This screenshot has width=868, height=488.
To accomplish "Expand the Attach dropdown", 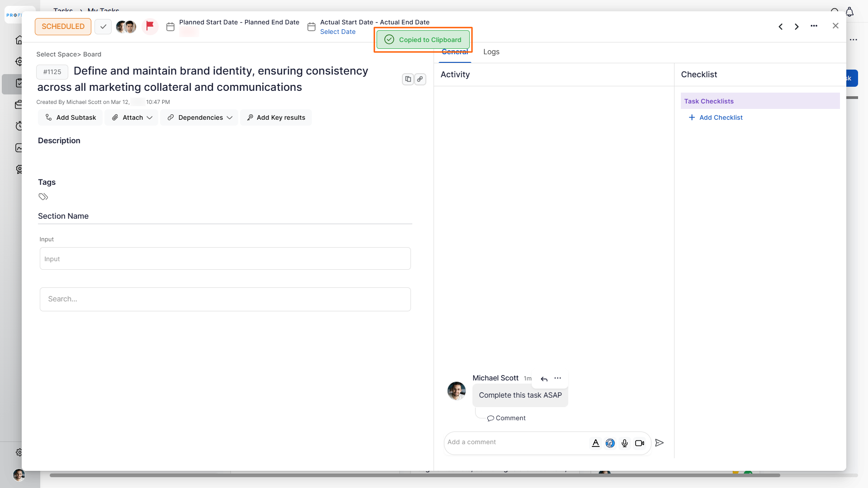I will click(x=132, y=117).
